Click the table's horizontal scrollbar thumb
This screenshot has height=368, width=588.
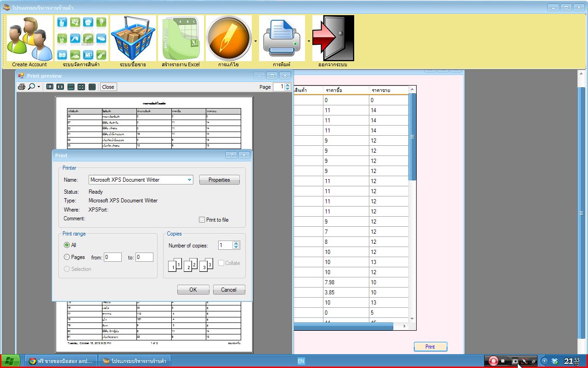click(x=343, y=326)
